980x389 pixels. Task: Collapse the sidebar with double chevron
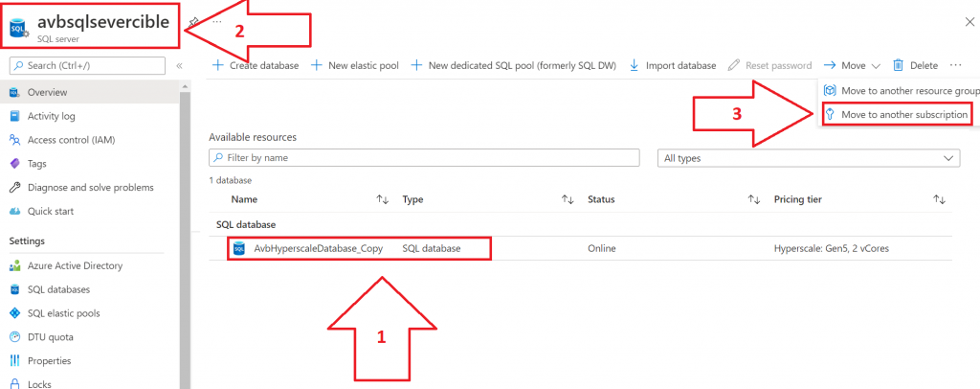click(x=179, y=66)
